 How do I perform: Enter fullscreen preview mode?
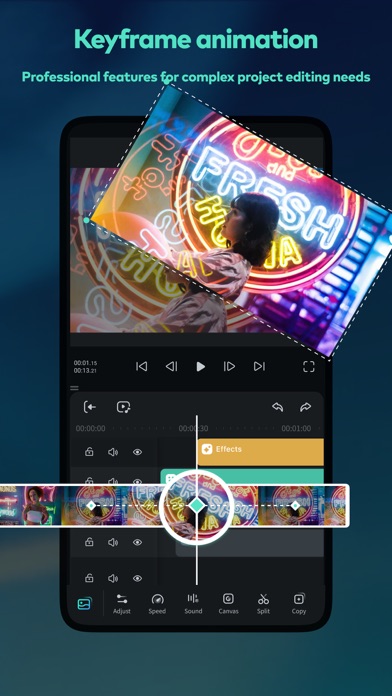(x=309, y=366)
